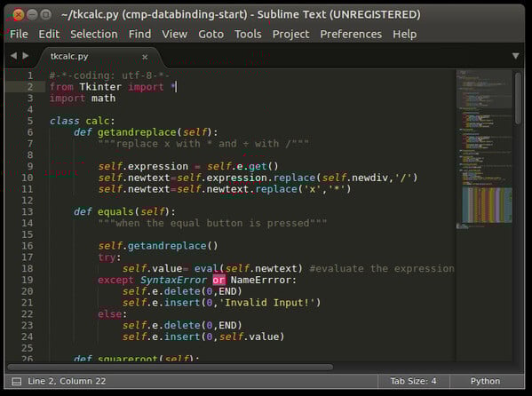Open the File menu
532x396 pixels.
pos(19,34)
